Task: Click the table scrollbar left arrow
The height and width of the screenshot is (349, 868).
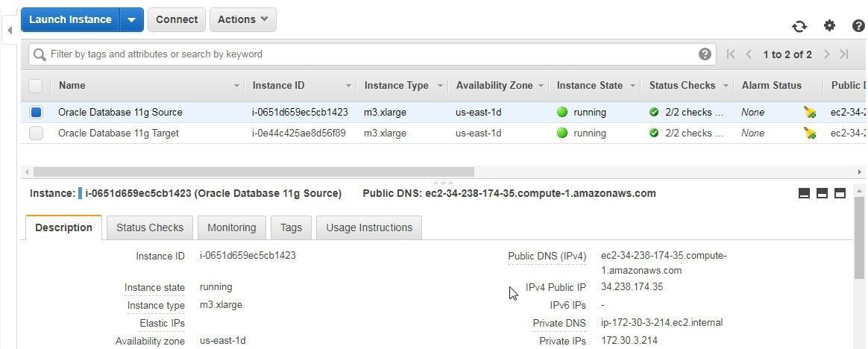Action: 25,172
